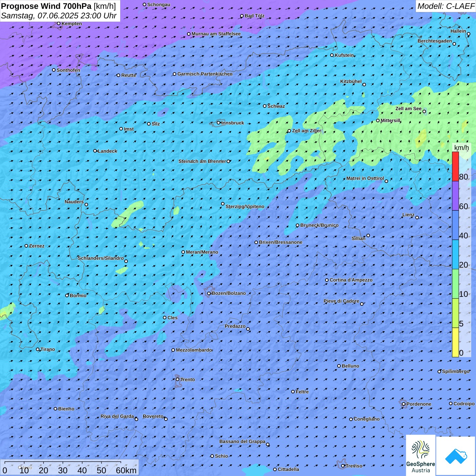476x476 pixels.
Task: Click the Tirano label
Action: click(48, 349)
